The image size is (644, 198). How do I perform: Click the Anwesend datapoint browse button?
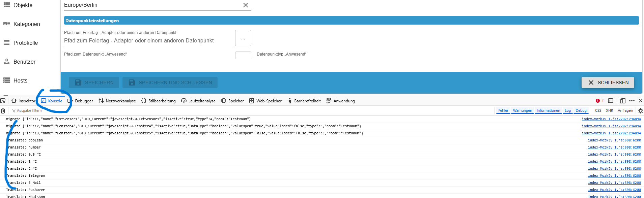243,56
